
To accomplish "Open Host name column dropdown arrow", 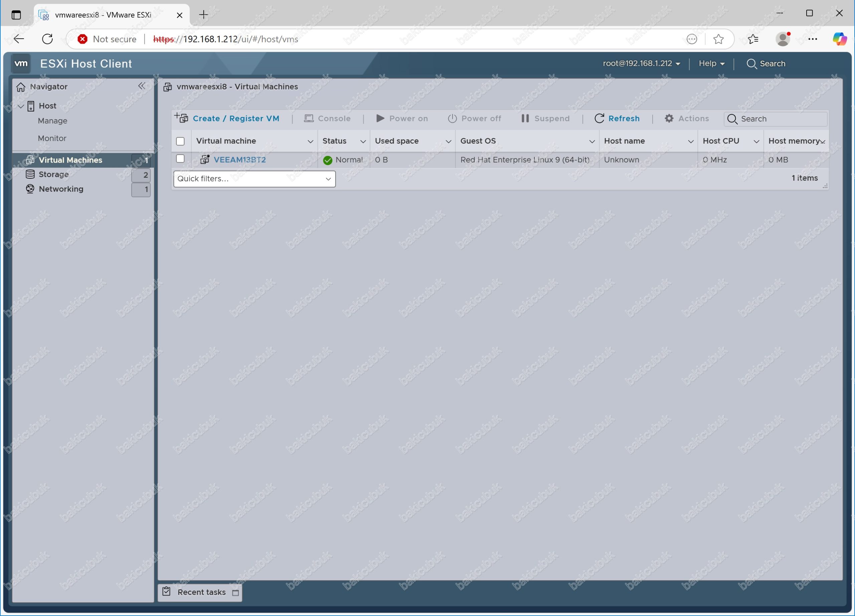I will click(x=691, y=141).
